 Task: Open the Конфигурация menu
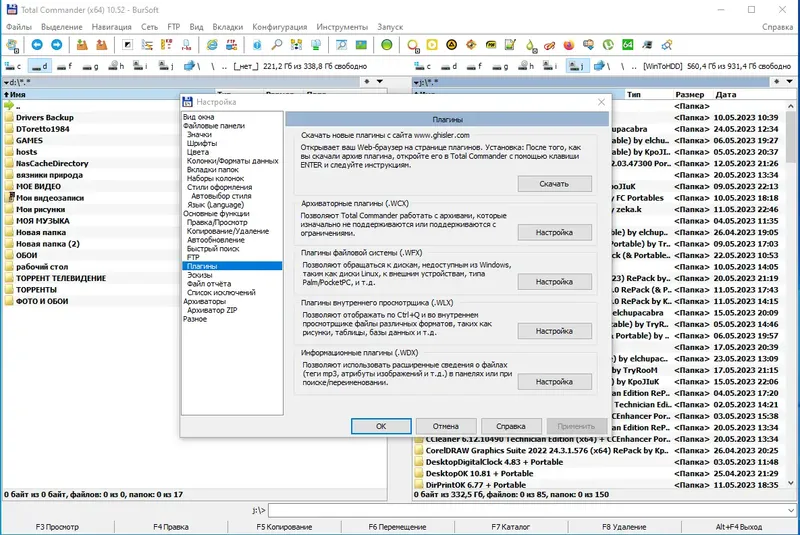coord(280,27)
